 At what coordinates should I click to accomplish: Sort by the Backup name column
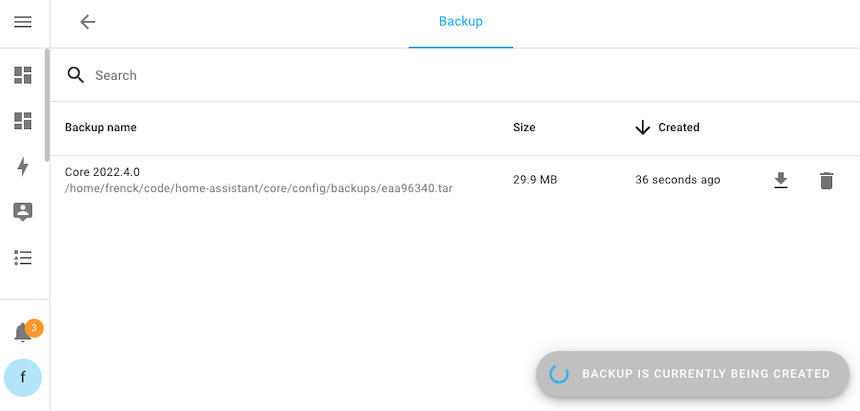click(101, 128)
